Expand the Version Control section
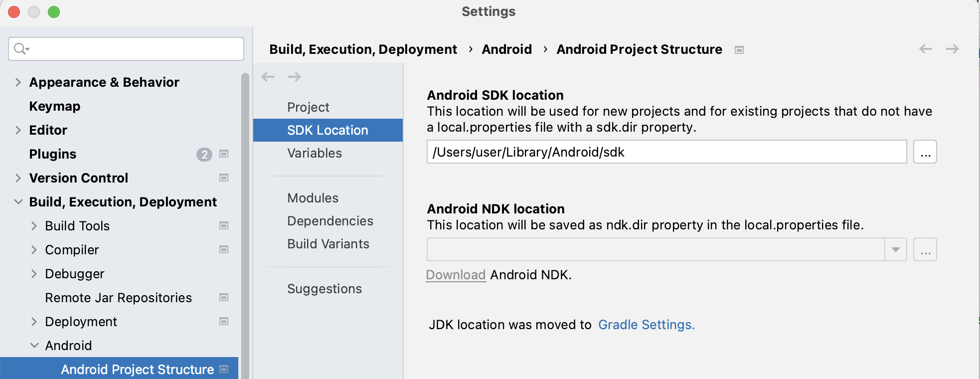This screenshot has width=980, height=379. 18,178
